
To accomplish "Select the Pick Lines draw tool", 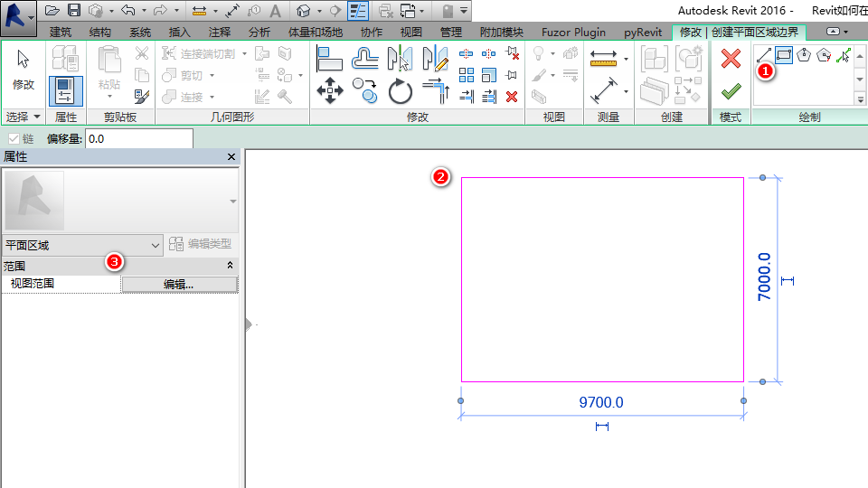I will [844, 55].
